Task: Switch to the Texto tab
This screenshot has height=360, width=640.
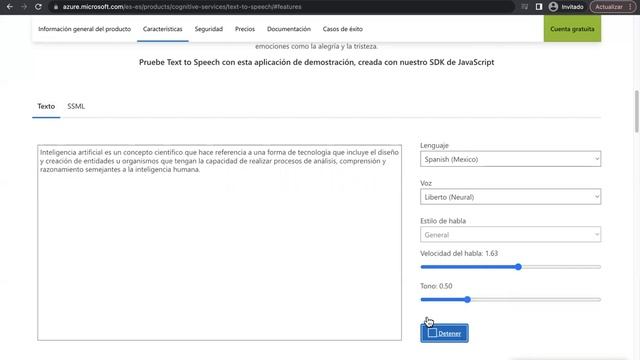Action: point(46,106)
